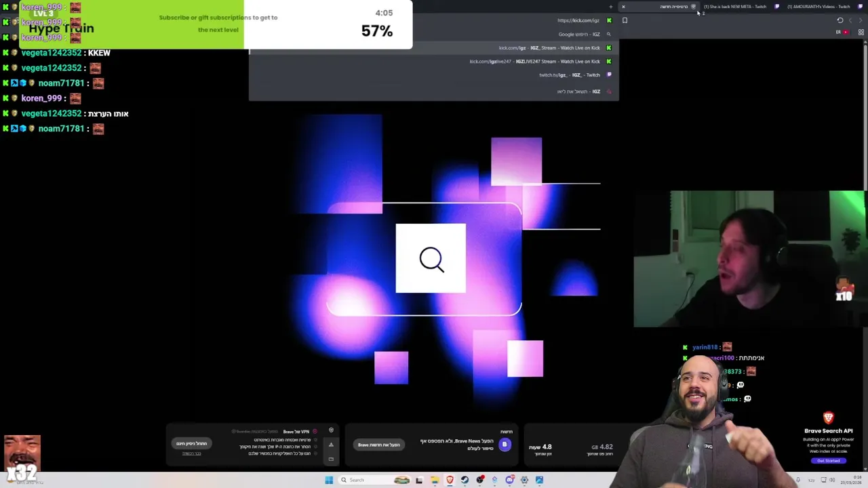Choose the 'Google חיפוש - IGZ' suggestion
Image resolution: width=868 pixels, height=488 pixels.
[434, 34]
